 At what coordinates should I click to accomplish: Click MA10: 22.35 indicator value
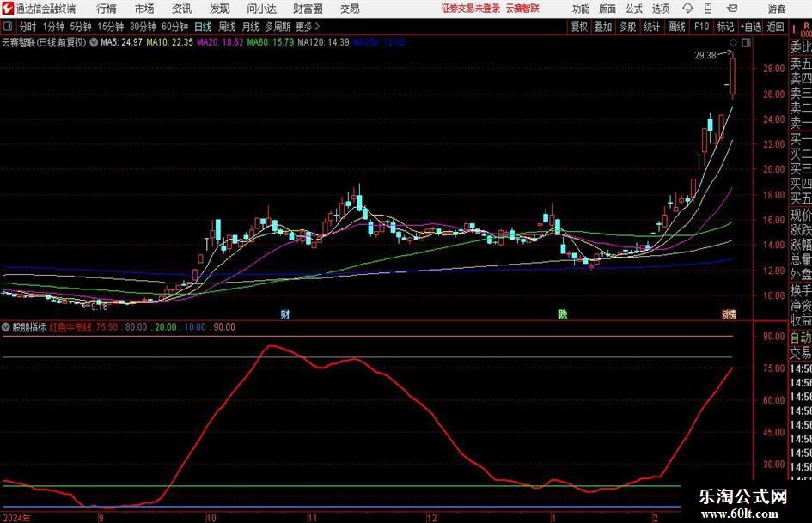click(169, 42)
